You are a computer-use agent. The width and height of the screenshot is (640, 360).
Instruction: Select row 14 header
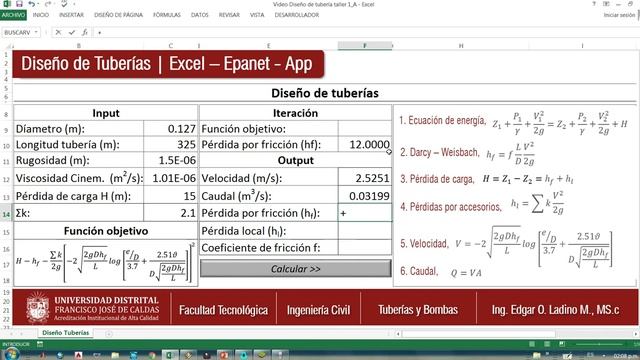[6, 214]
